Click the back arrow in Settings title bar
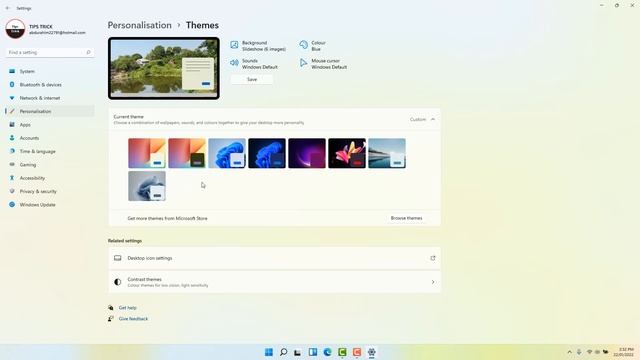The image size is (640, 360). (x=8, y=8)
